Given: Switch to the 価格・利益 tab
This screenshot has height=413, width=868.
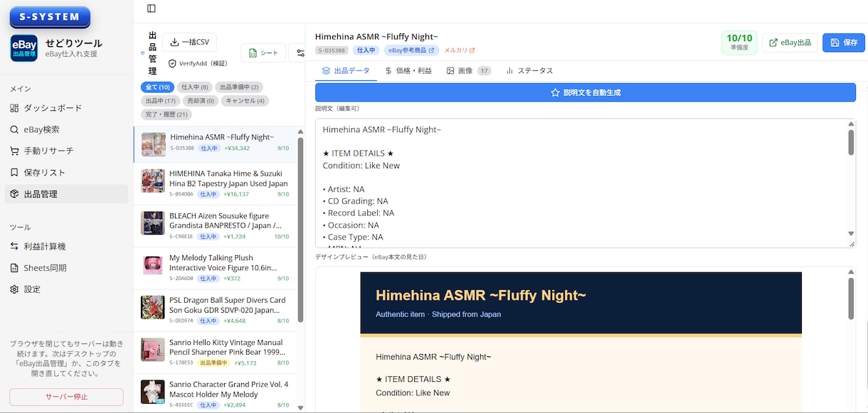Looking at the screenshot, I should (x=408, y=71).
